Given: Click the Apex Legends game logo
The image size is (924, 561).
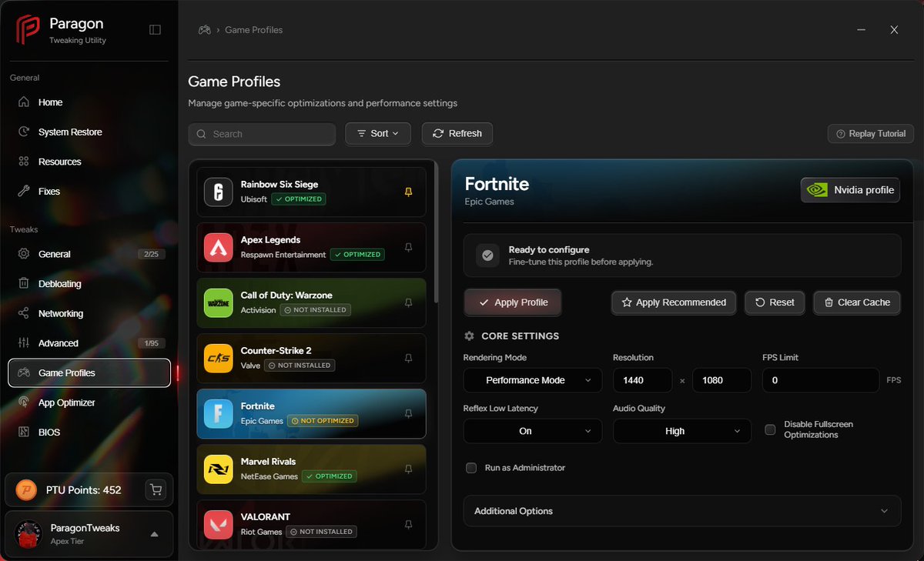Looking at the screenshot, I should pyautogui.click(x=218, y=247).
